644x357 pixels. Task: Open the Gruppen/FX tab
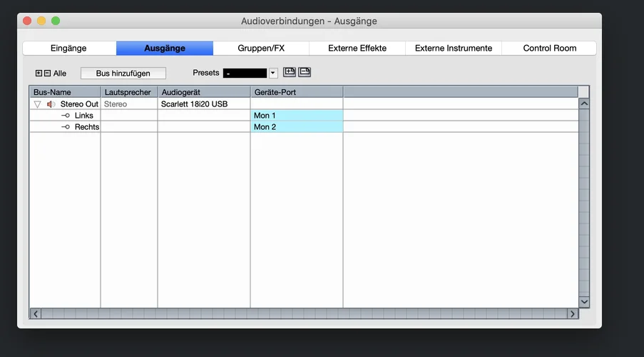261,48
